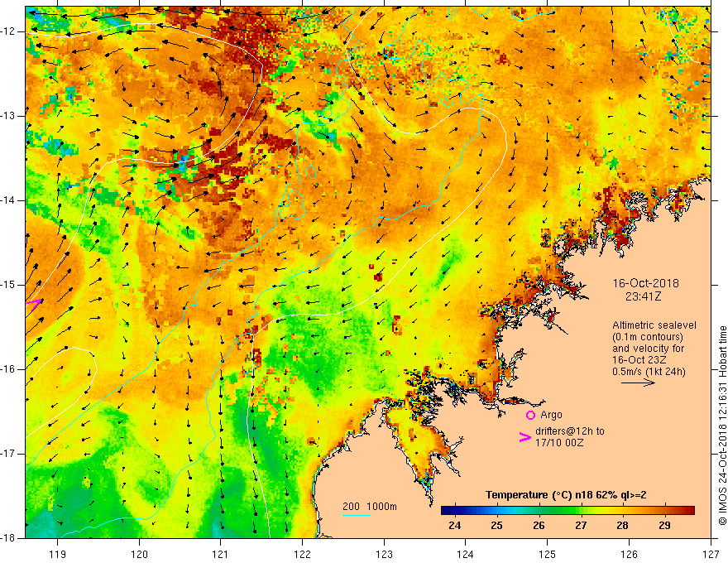
Task: Click the latitude axis label "-13"
Action: [x=9, y=116]
